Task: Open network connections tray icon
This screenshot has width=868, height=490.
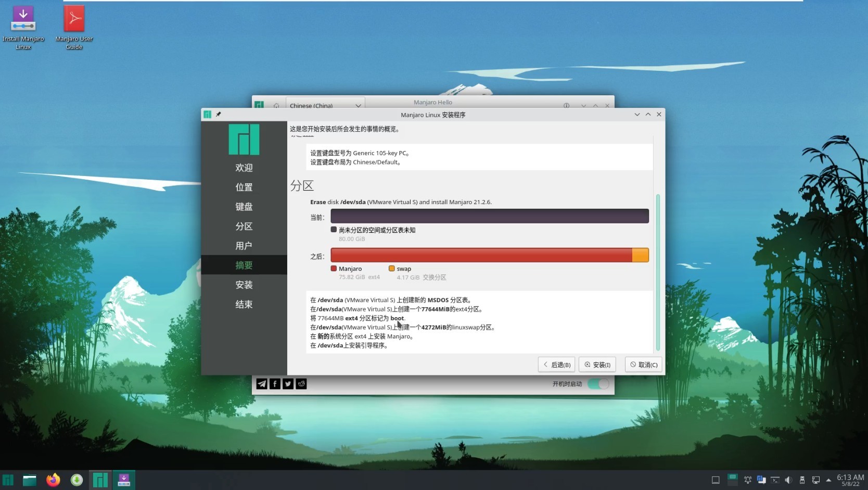Action: (x=815, y=480)
